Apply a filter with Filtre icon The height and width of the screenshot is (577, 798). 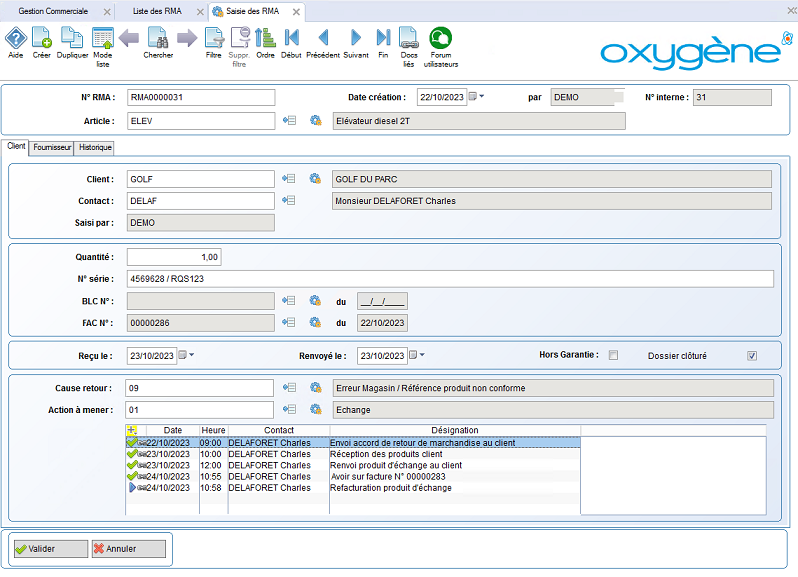213,38
